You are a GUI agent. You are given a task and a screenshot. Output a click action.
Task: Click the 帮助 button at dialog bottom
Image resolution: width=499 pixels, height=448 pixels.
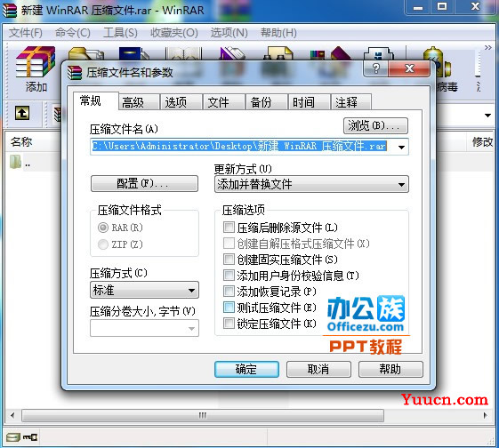[390, 369]
